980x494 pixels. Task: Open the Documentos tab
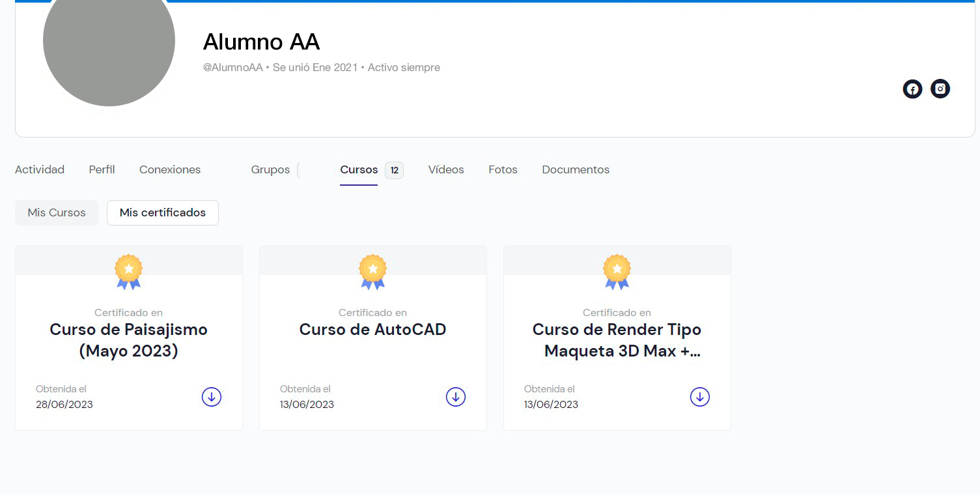click(x=576, y=169)
